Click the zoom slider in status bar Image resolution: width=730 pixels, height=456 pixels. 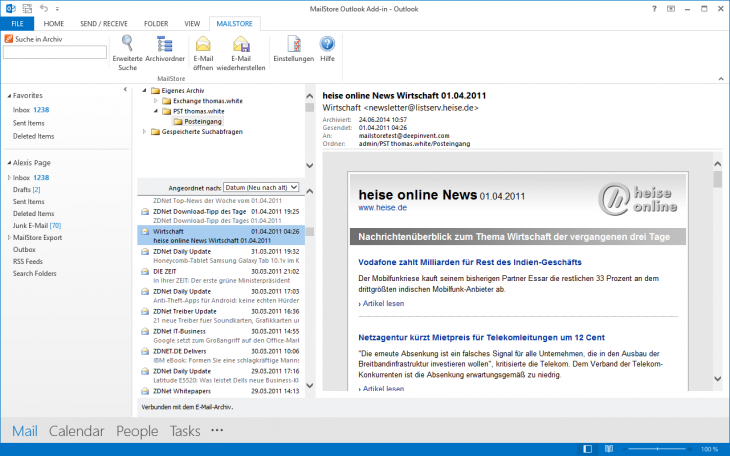tap(655, 449)
